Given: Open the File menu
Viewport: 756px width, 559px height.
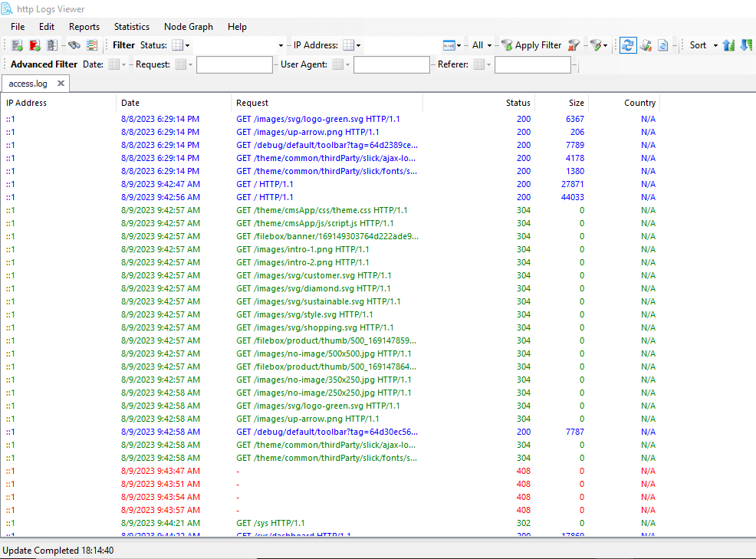Looking at the screenshot, I should click(x=18, y=27).
